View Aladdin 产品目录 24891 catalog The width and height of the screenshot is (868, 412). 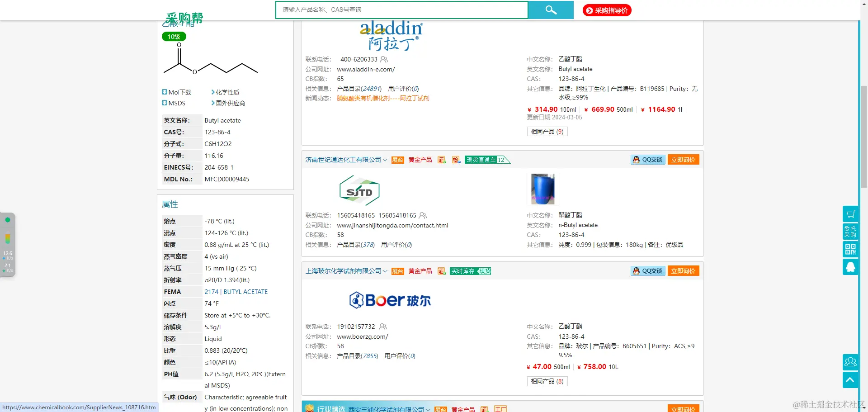pos(359,89)
